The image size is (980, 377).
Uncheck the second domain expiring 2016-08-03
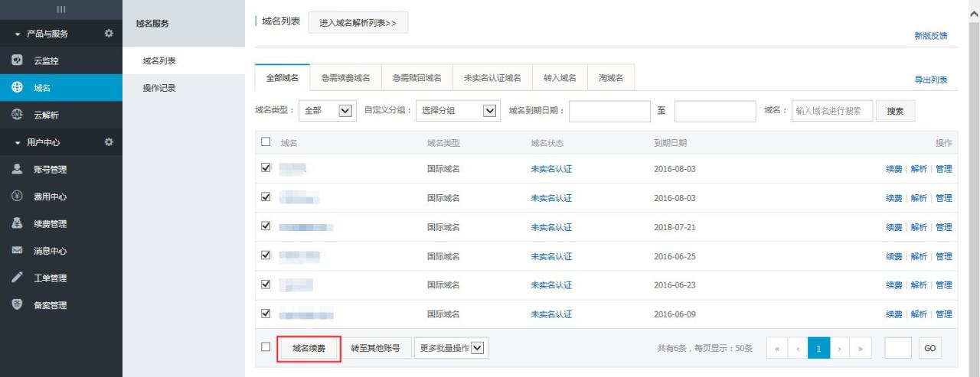point(266,197)
